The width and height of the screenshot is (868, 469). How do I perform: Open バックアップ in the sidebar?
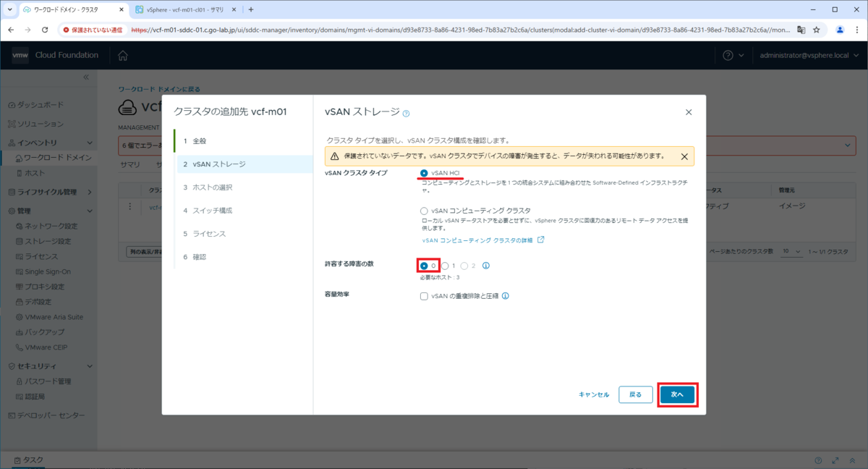tap(40, 332)
